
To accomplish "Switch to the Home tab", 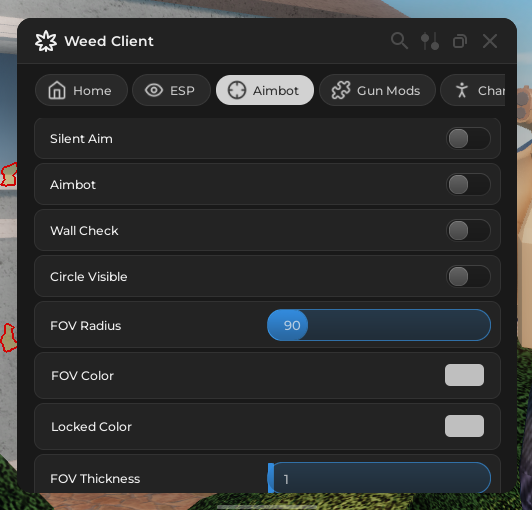I will (81, 90).
